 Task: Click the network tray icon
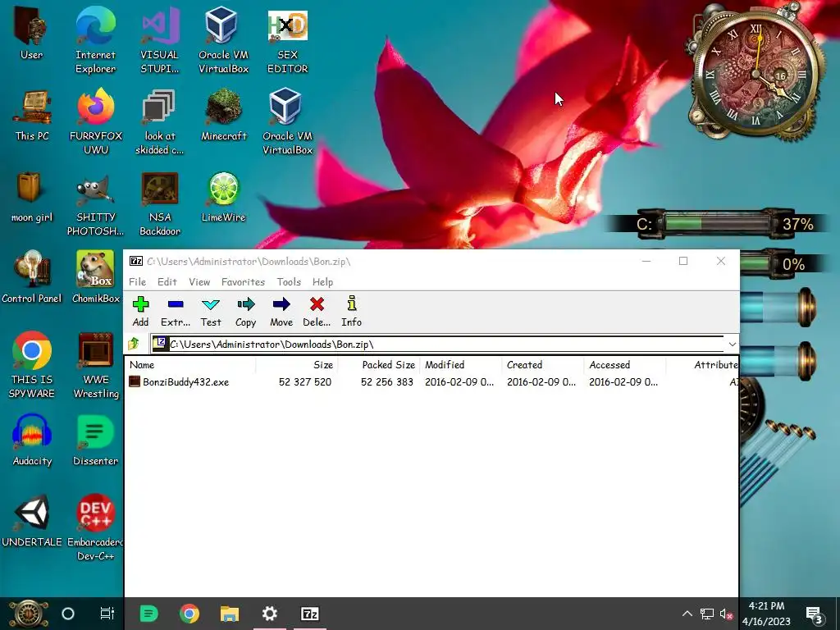(707, 614)
